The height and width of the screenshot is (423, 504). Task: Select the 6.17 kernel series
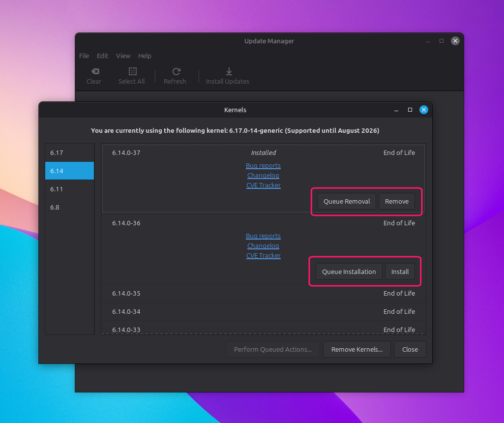click(x=69, y=152)
